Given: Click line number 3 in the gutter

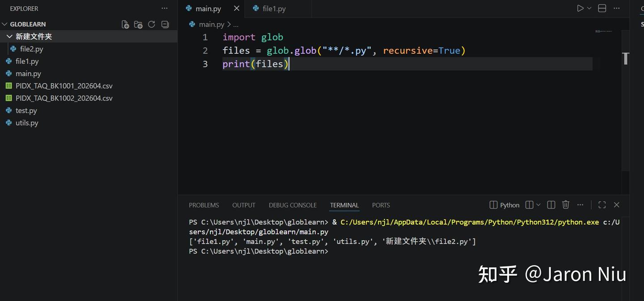Looking at the screenshot, I should (x=205, y=64).
